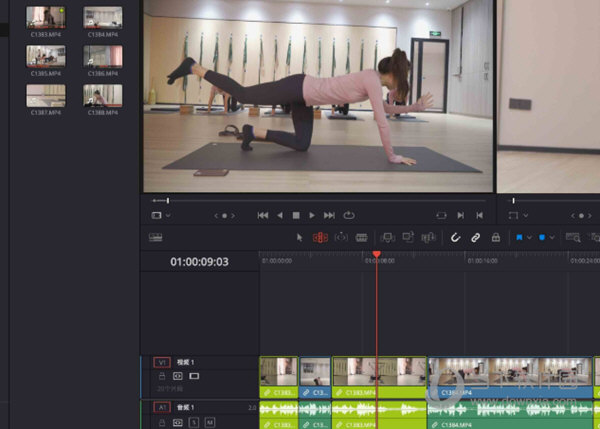Select first green C1383 video clip
Screen dimensions: 600x429
(279, 377)
